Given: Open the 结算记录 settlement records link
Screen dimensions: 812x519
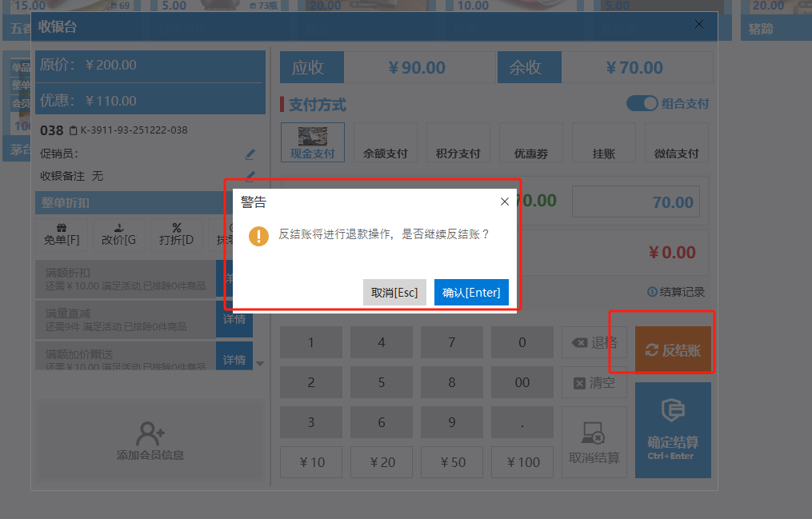Looking at the screenshot, I should [x=676, y=293].
